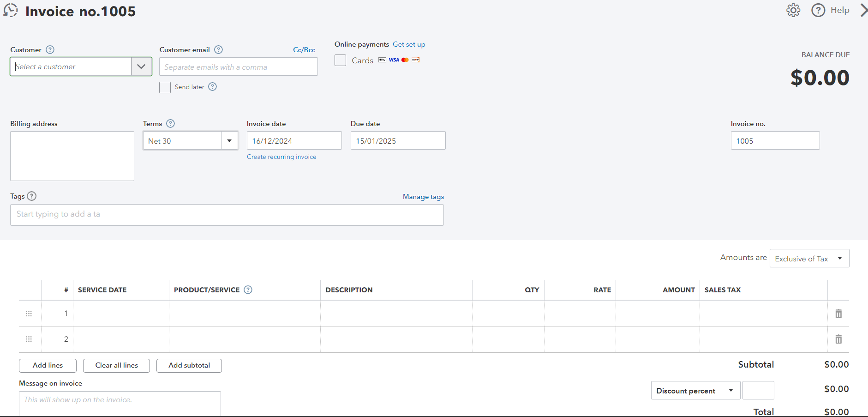Open the customer dropdown arrow
The width and height of the screenshot is (868, 417).
pos(141,67)
